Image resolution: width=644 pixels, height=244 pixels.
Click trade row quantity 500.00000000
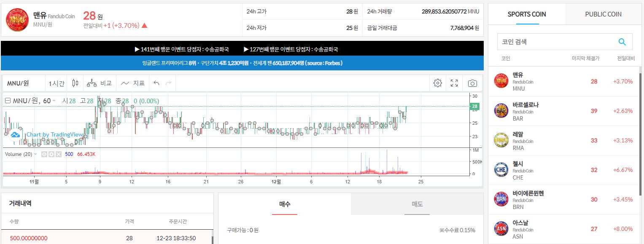coord(29,238)
